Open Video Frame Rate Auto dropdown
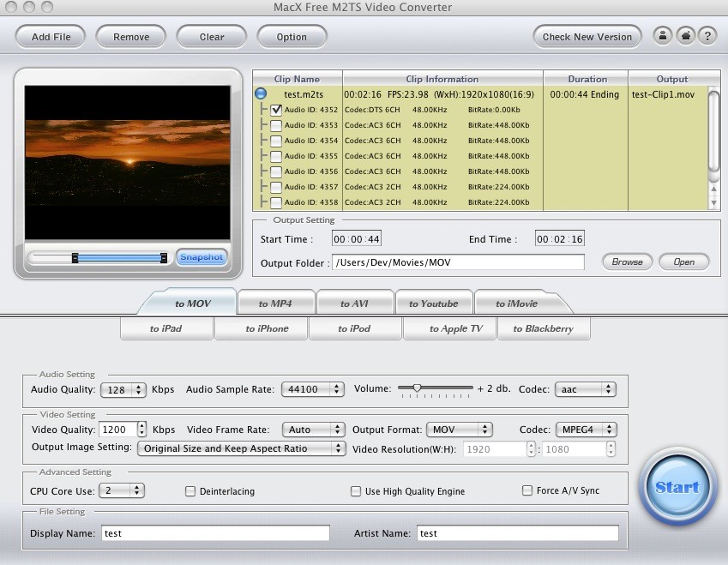 tap(313, 430)
